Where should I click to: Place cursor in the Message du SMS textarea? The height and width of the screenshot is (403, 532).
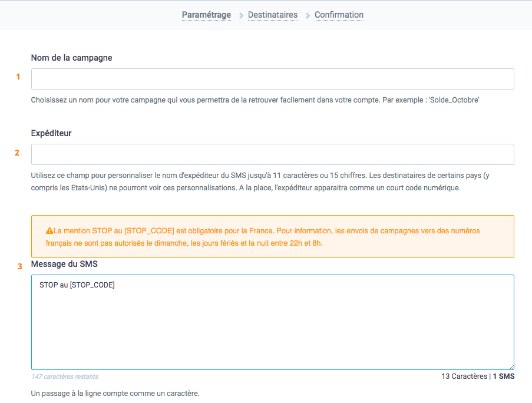click(x=272, y=330)
